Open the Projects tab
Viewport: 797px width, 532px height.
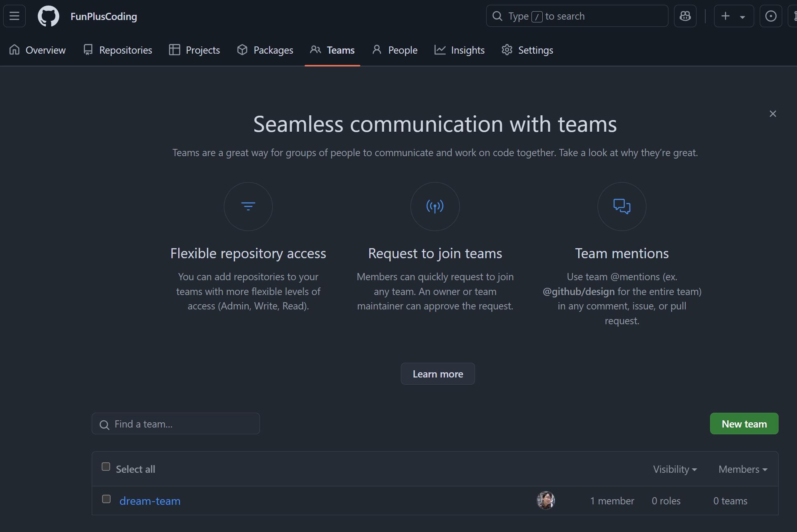195,50
